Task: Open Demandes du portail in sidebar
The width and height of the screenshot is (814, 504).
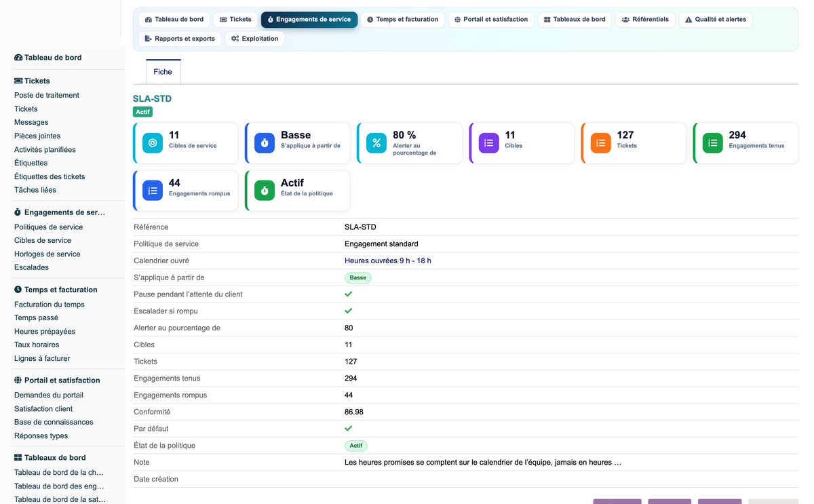Action: click(x=49, y=395)
